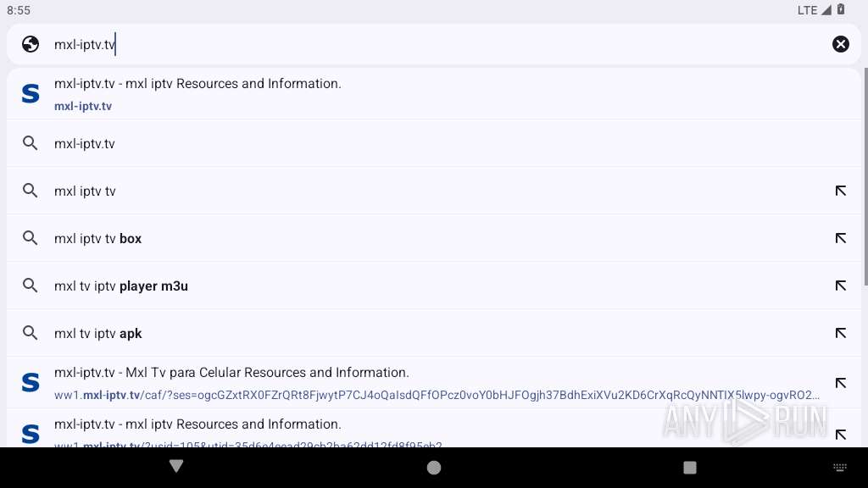Open the ww1.mxl-iptv.tv/caf URL link
868x488 pixels.
tap(437, 395)
